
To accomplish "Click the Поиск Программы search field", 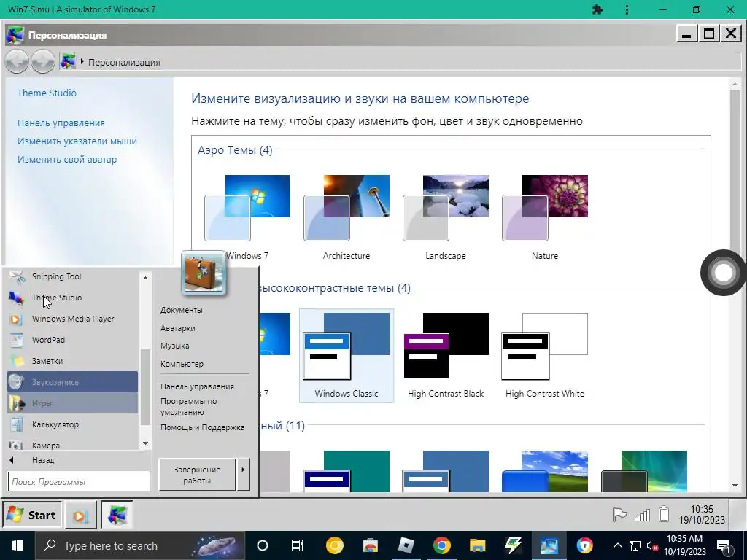I will click(x=79, y=482).
